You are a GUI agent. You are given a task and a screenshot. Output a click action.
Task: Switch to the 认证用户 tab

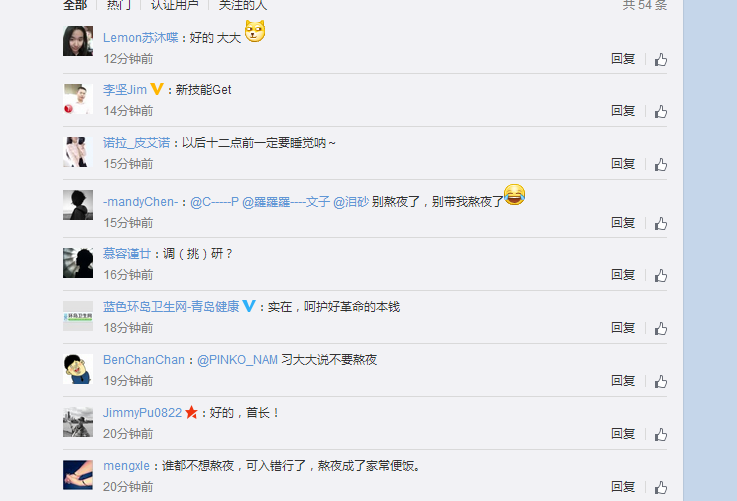pyautogui.click(x=174, y=5)
